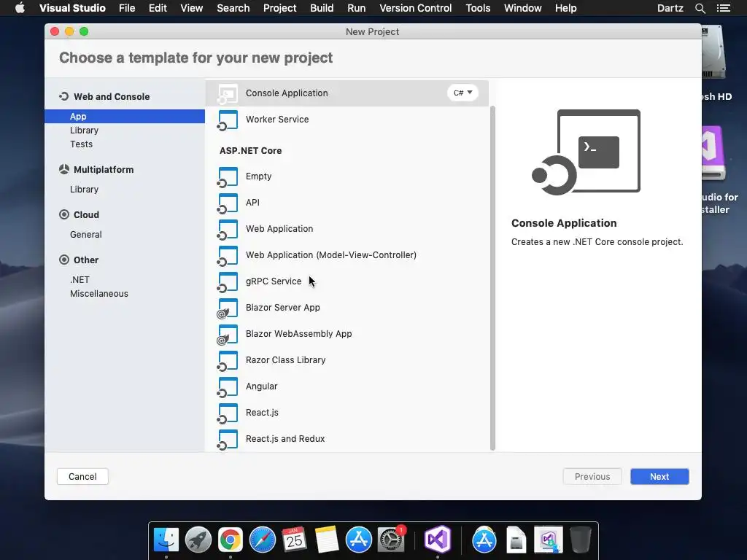This screenshot has height=560, width=747.
Task: Select the Blazor Server App icon
Action: point(228,308)
